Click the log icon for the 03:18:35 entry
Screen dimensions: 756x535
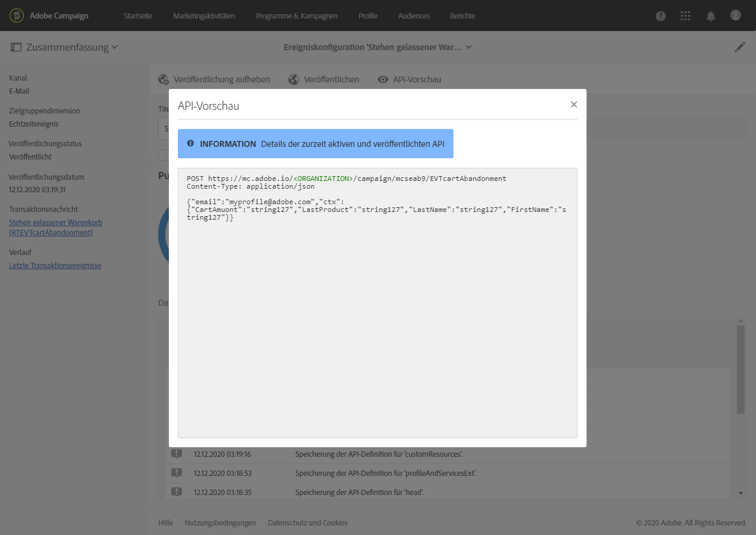pos(177,491)
